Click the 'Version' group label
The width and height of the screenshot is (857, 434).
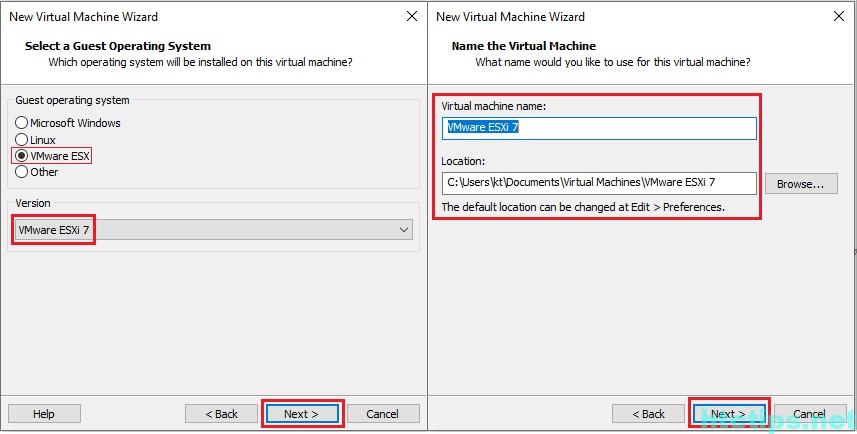[x=33, y=203]
